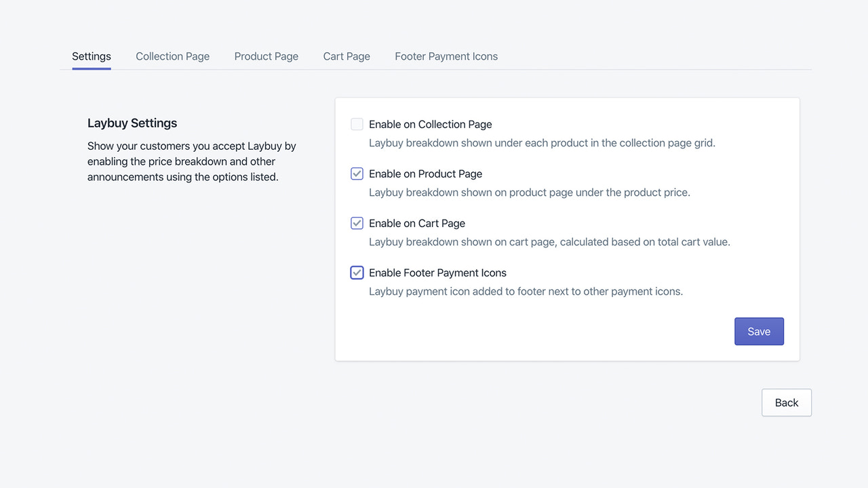Toggle Enable Footer Payment Icons off
Image resolution: width=868 pixels, height=488 pixels.
357,272
